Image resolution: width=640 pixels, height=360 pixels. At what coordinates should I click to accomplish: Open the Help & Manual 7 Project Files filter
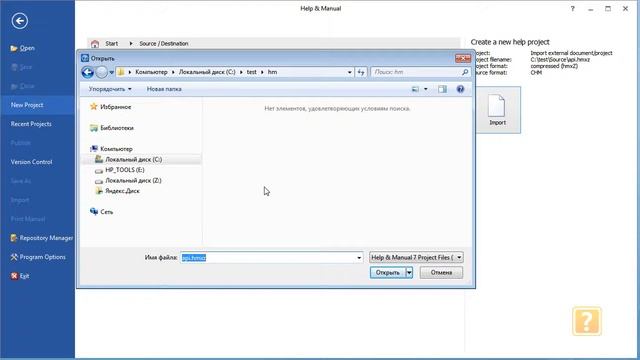pyautogui.click(x=416, y=258)
